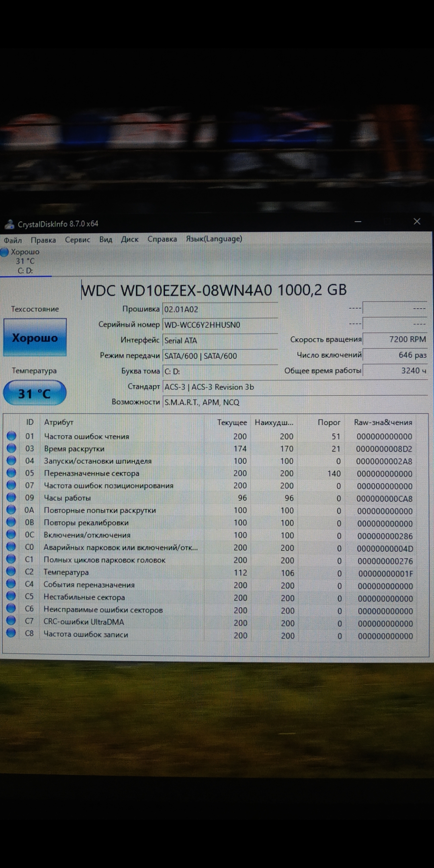Click the Raw-значения column header
Screen dimensions: 434x868
(383, 422)
